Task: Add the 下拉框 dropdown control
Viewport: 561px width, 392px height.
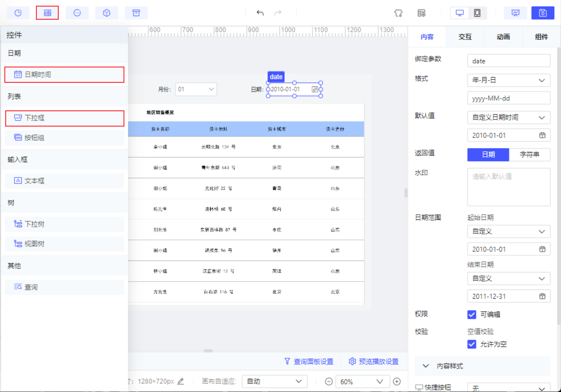Action: [64, 118]
